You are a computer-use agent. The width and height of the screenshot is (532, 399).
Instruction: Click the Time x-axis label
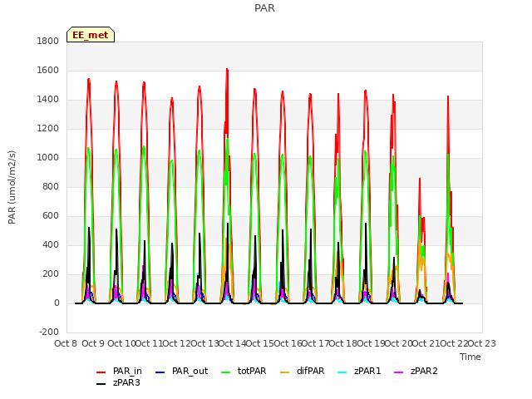[470, 357]
